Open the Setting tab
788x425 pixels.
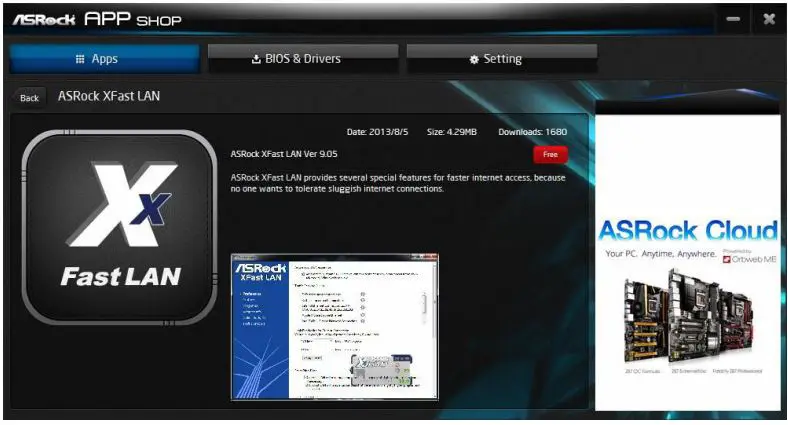(502, 59)
